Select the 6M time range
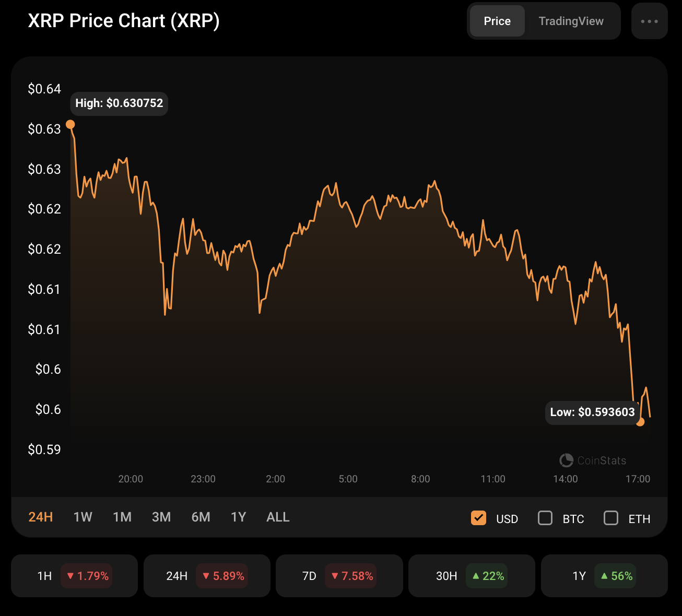 (x=201, y=517)
